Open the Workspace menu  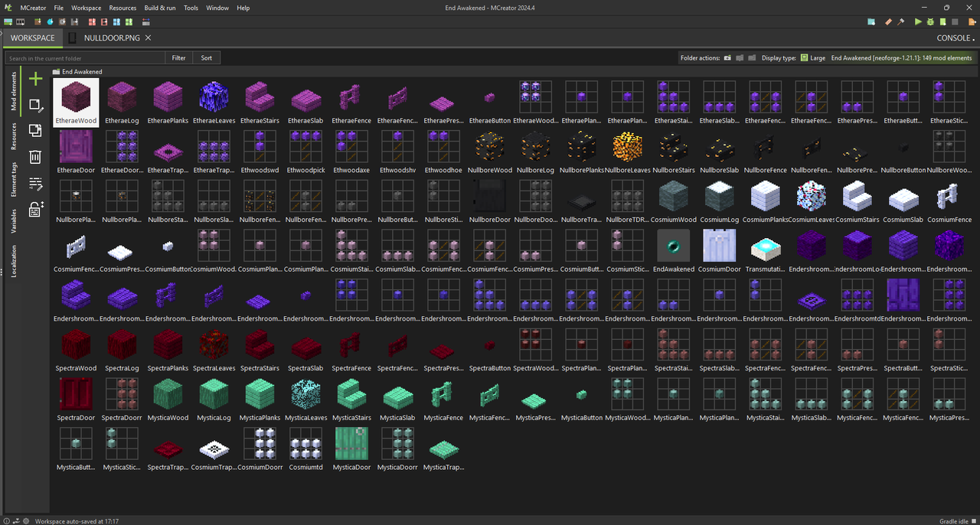pos(86,8)
